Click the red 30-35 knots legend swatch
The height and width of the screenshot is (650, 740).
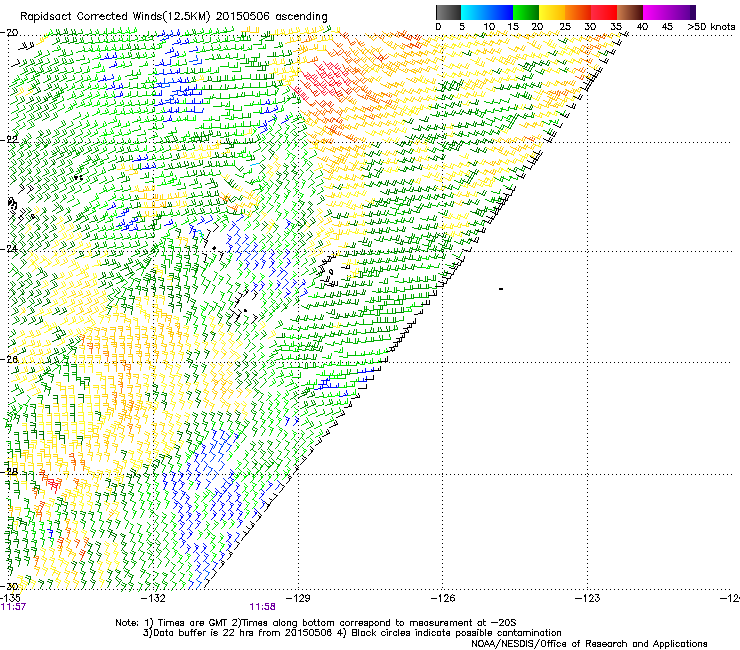604,12
